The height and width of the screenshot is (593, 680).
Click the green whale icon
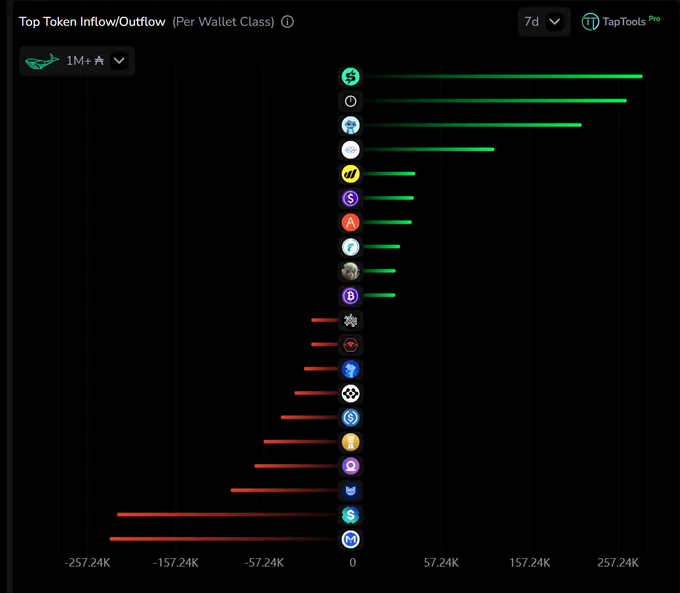coord(42,61)
